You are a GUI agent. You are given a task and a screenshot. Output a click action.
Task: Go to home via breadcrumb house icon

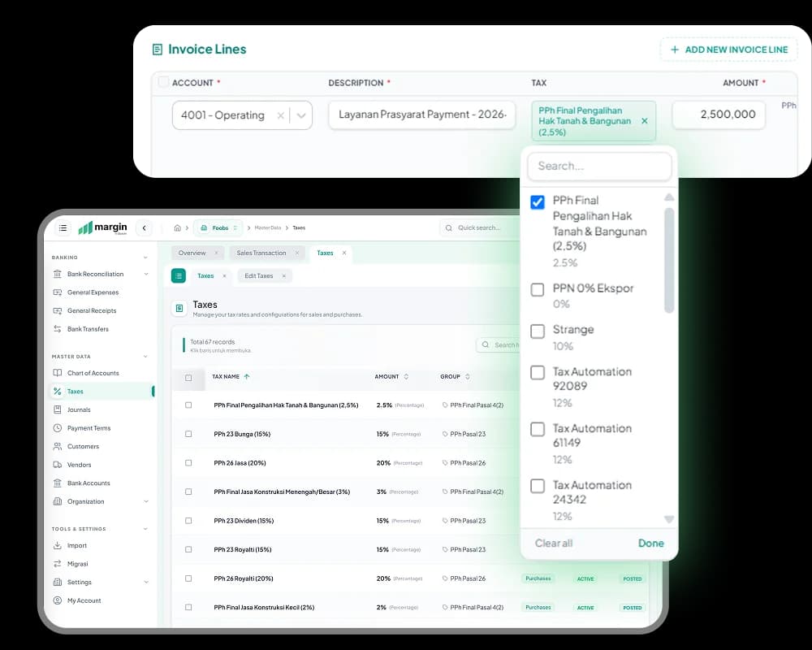pyautogui.click(x=178, y=227)
